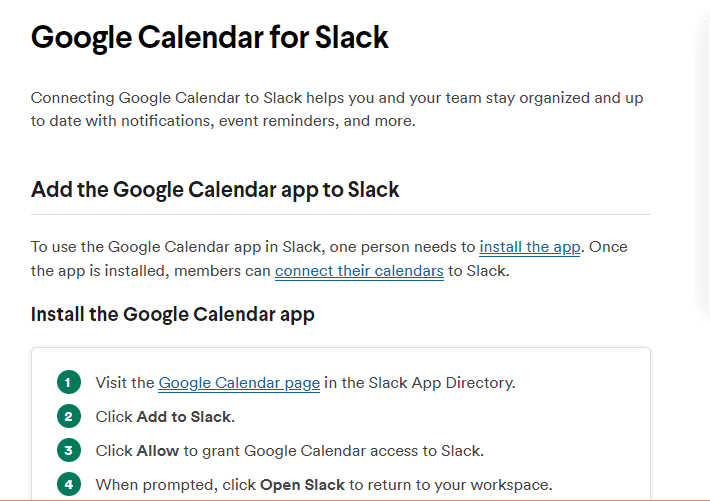Click the "in the Slack App Directory" text
Image resolution: width=710 pixels, height=501 pixels.
pyautogui.click(x=420, y=382)
